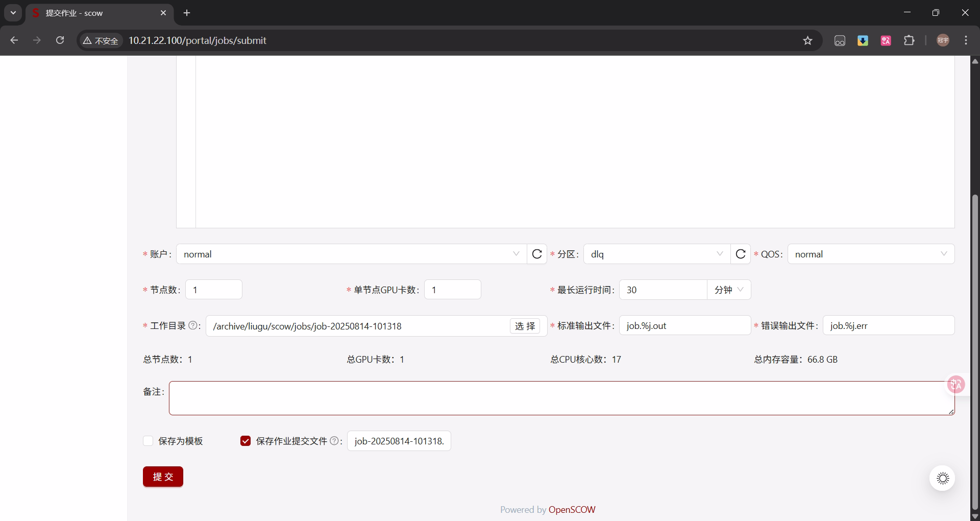The width and height of the screenshot is (980, 521).
Task: Open the browser extensions puzzle icon
Action: point(909,40)
